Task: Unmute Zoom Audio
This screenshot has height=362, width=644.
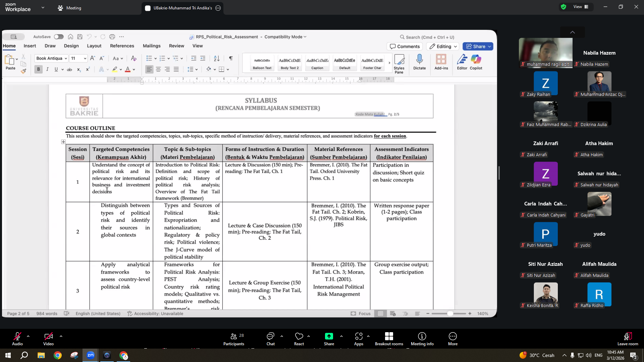Action: coord(17,339)
